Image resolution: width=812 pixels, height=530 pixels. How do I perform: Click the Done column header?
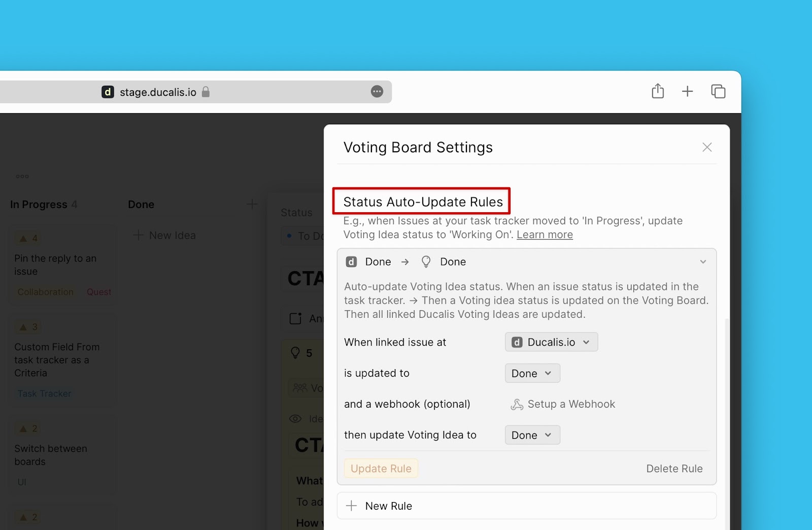(141, 204)
